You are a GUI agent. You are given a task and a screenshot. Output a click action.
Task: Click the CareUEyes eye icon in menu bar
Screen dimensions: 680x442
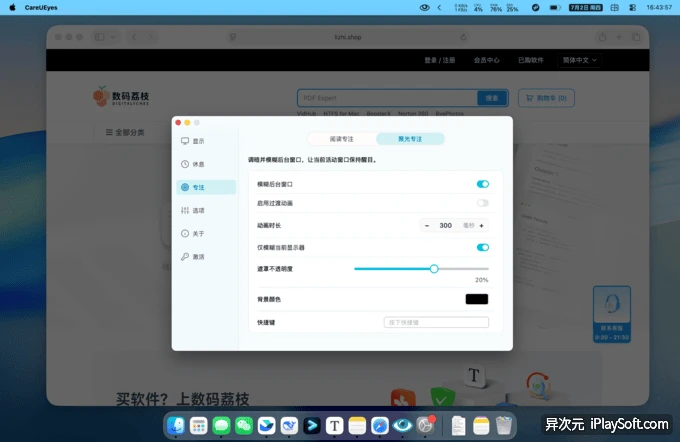tap(425, 7)
